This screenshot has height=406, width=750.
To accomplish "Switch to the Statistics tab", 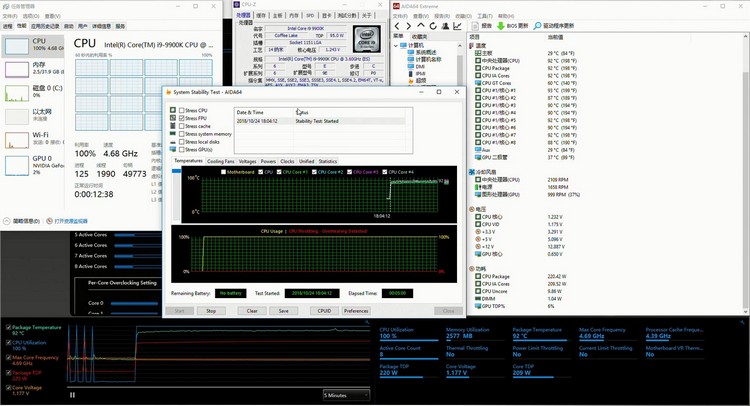I will click(x=328, y=161).
